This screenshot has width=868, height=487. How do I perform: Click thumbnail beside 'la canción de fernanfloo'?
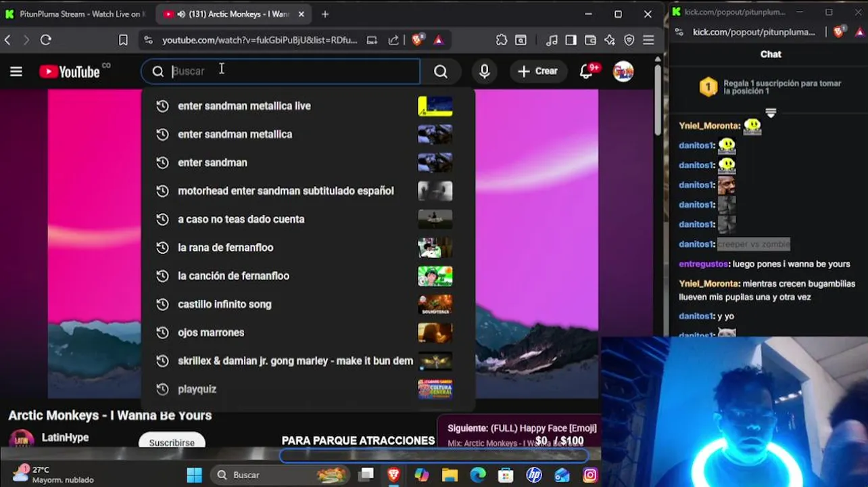(x=435, y=277)
